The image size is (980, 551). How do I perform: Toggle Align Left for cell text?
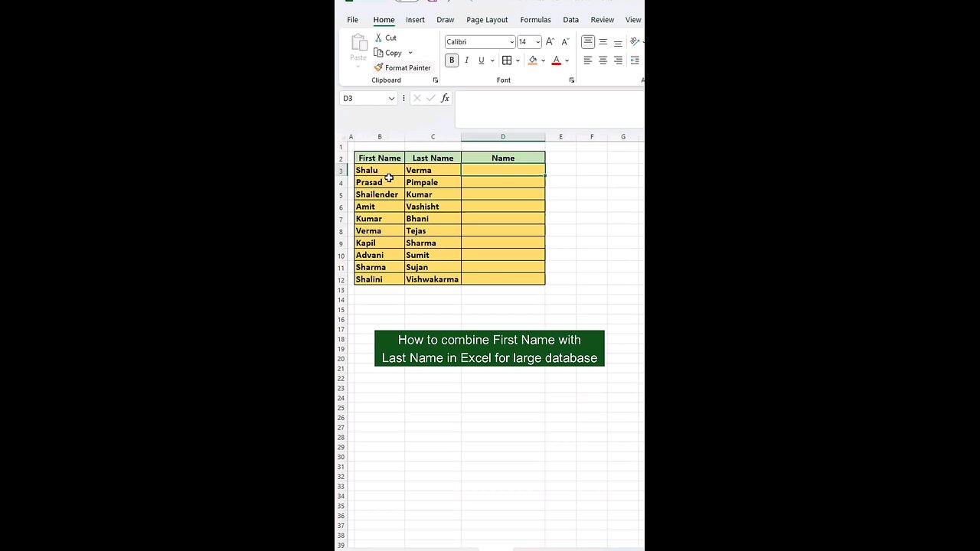tap(588, 60)
